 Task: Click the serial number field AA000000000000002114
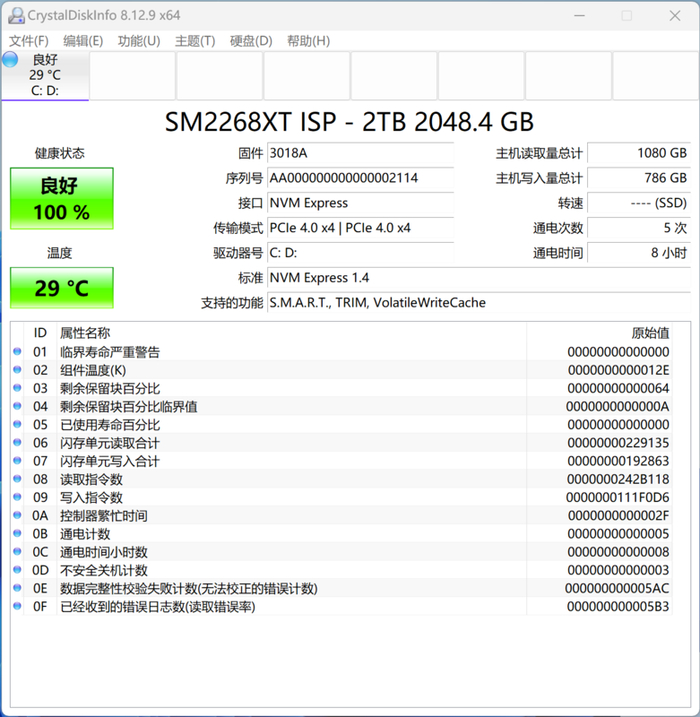360,178
